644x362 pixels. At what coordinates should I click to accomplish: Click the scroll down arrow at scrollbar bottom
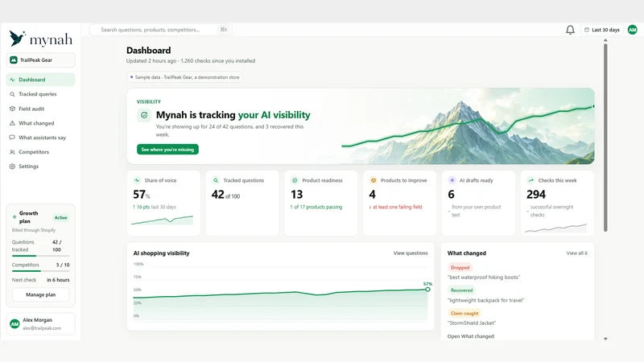[x=605, y=339]
